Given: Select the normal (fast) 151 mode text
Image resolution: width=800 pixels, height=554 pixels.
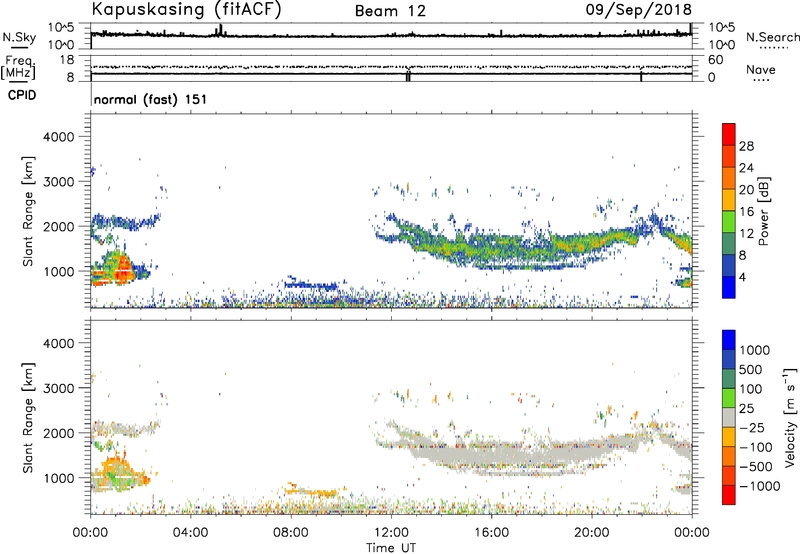Looking at the screenshot, I should coord(151,99).
